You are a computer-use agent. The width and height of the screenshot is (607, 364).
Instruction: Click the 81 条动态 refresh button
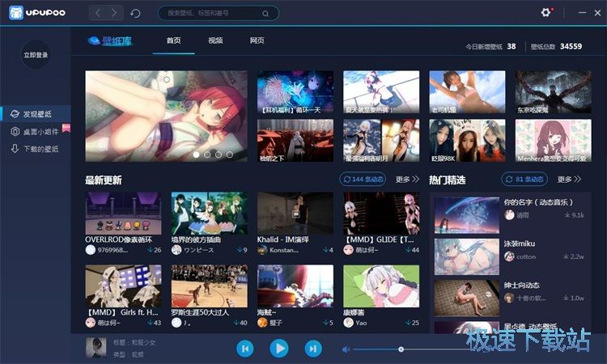[524, 180]
